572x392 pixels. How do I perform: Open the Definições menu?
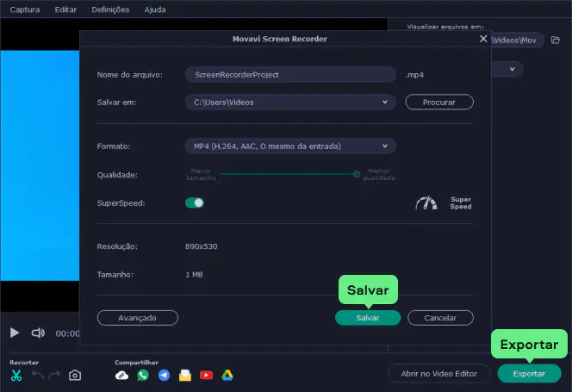110,9
